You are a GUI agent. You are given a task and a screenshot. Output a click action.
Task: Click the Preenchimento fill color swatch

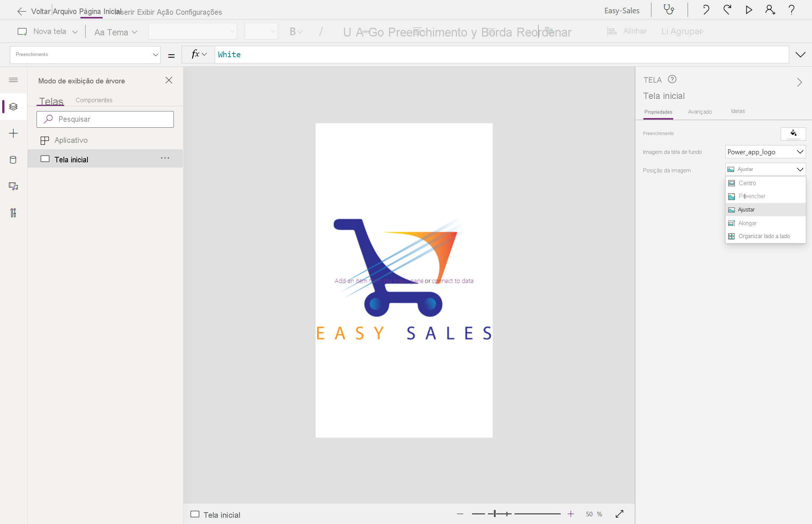point(793,133)
